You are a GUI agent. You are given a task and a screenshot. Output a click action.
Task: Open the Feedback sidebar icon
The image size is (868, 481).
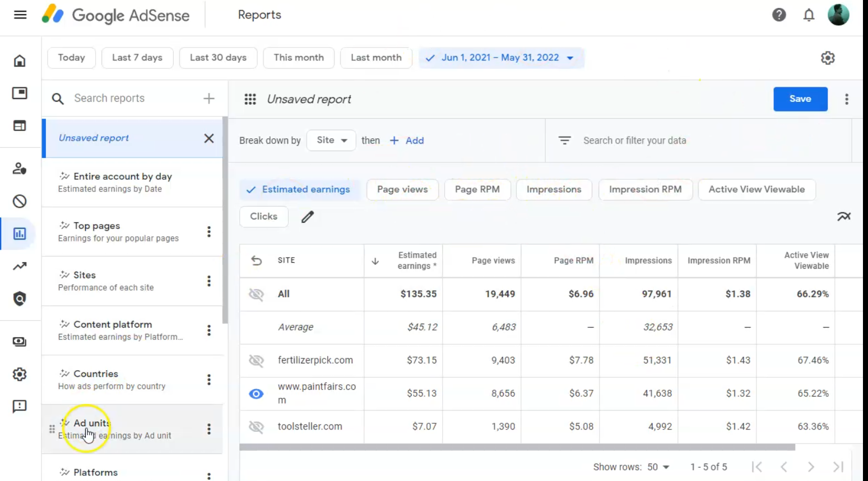20,407
